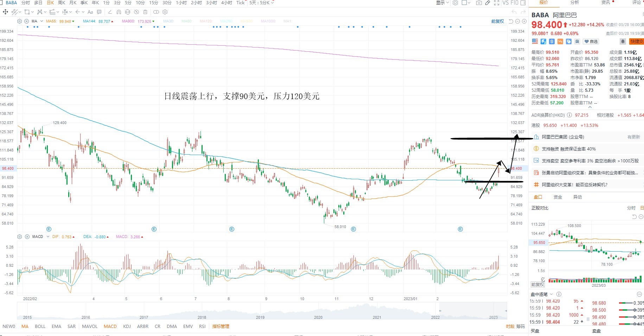Image resolution: width=644 pixels, height=336 pixels.
Task: Toggle the KDJ sub-indicator
Action: pos(127,326)
